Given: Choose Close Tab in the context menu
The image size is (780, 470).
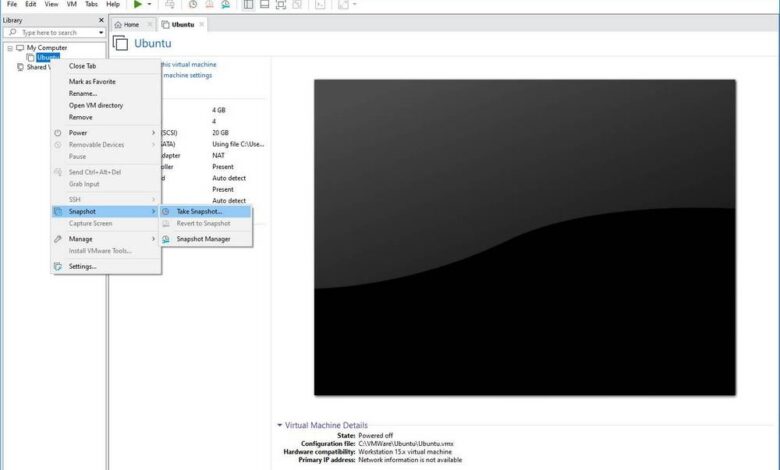Looking at the screenshot, I should pyautogui.click(x=83, y=66).
